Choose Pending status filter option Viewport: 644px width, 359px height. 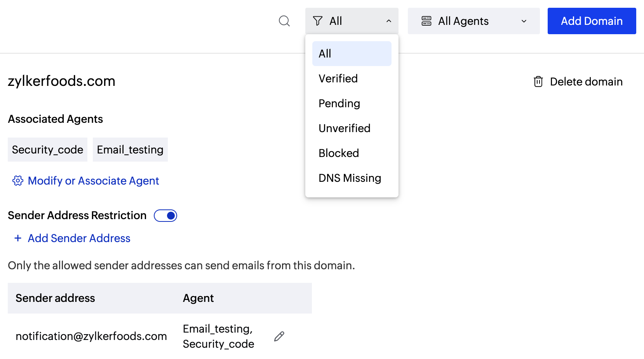click(339, 103)
